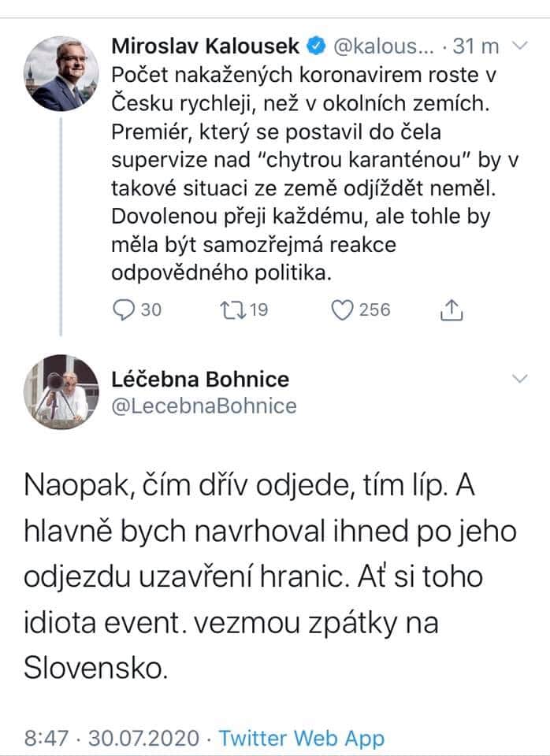Open the @kalous... handle link
This screenshot has height=756, width=550.
pos(384,46)
